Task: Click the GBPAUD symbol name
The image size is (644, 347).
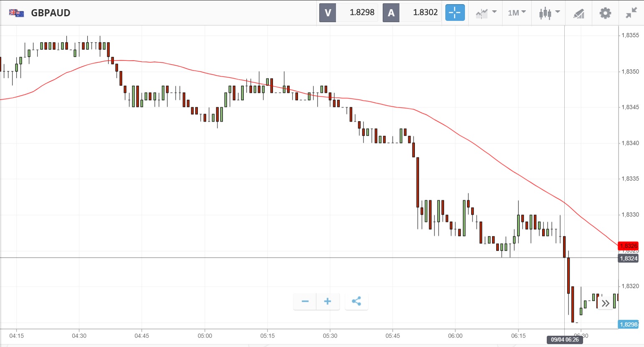Action: (51, 13)
